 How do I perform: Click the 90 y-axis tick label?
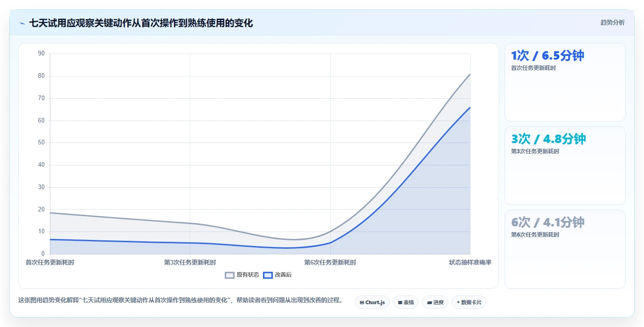pos(41,54)
